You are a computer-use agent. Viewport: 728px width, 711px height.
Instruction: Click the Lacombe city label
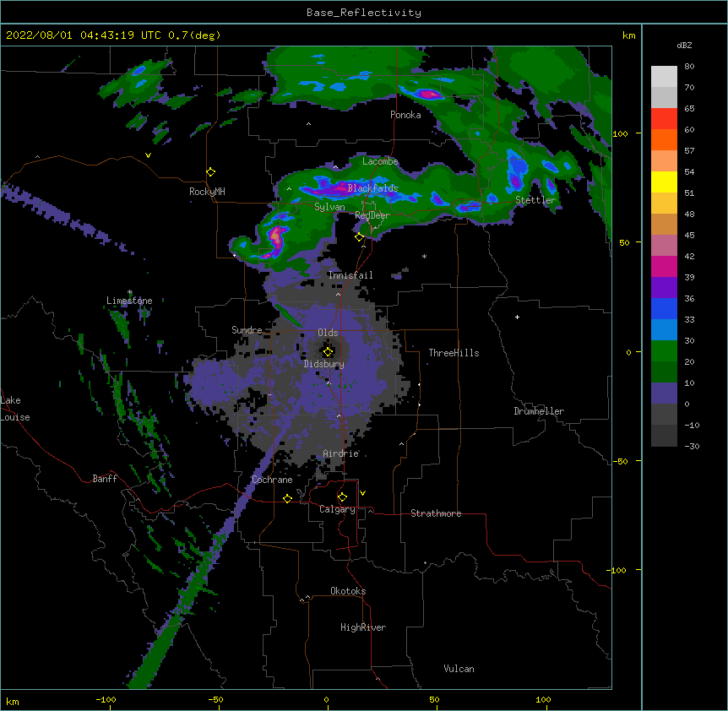(x=380, y=161)
